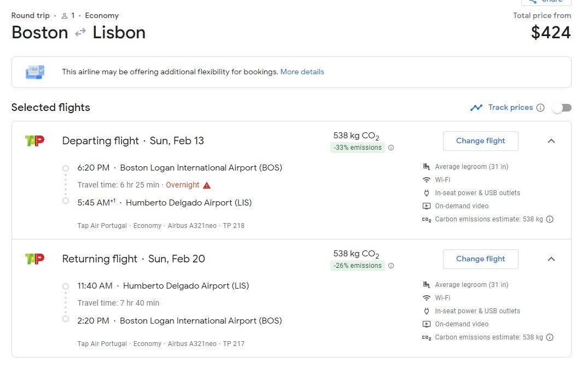Collapse the returning flight details chevron
The width and height of the screenshot is (588, 369).
point(551,259)
